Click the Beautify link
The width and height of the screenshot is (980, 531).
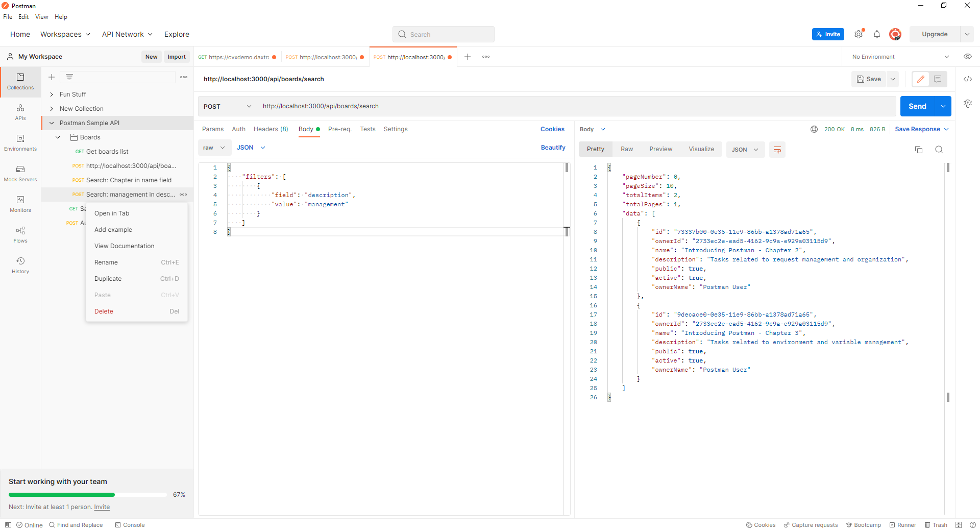click(553, 148)
